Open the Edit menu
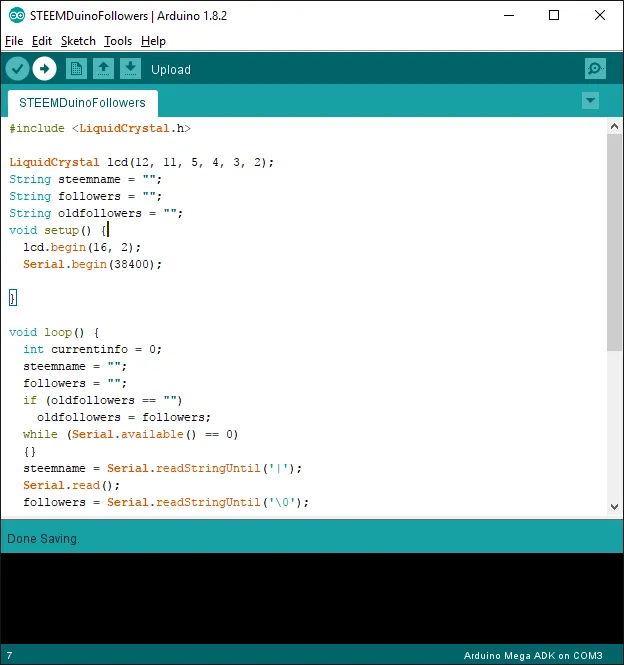This screenshot has height=665, width=624. click(x=42, y=41)
